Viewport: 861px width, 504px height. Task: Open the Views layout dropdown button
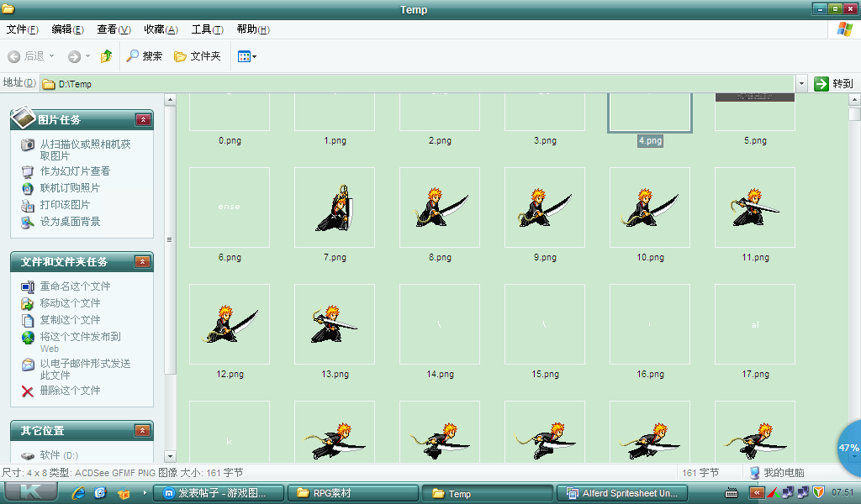tap(246, 56)
